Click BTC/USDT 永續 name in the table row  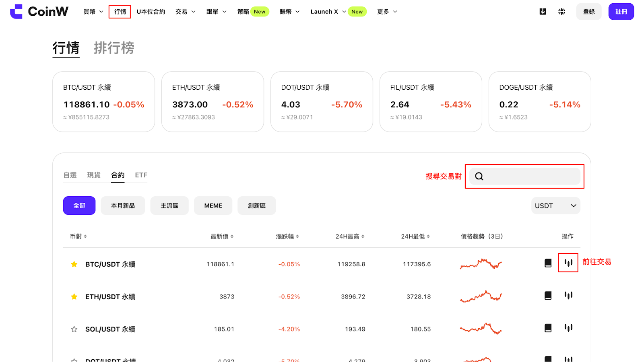(110, 264)
